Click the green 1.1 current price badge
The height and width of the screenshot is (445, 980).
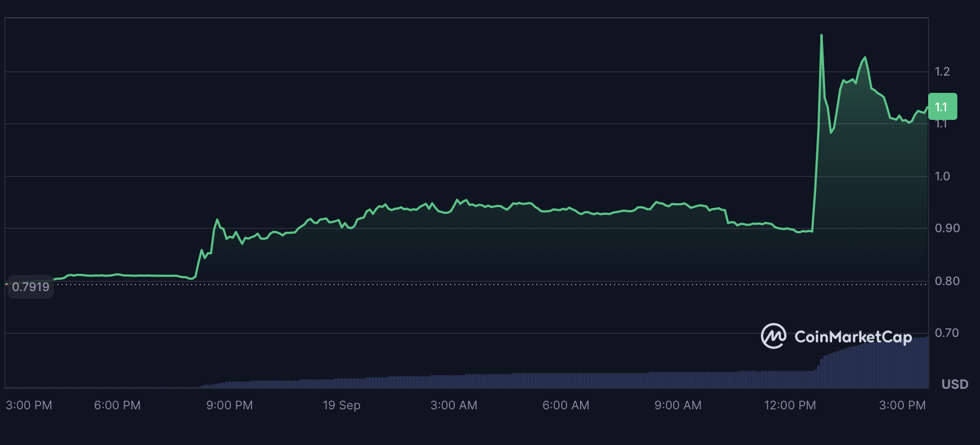[x=942, y=107]
